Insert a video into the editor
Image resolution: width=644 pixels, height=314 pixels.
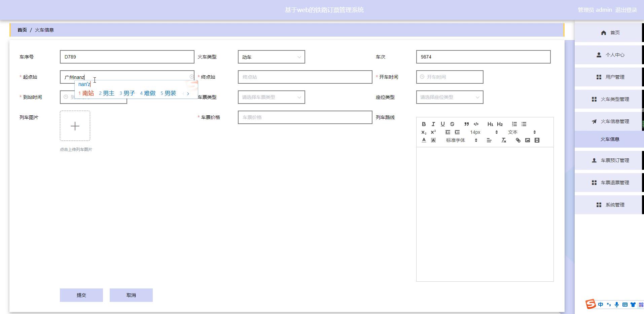pos(537,140)
